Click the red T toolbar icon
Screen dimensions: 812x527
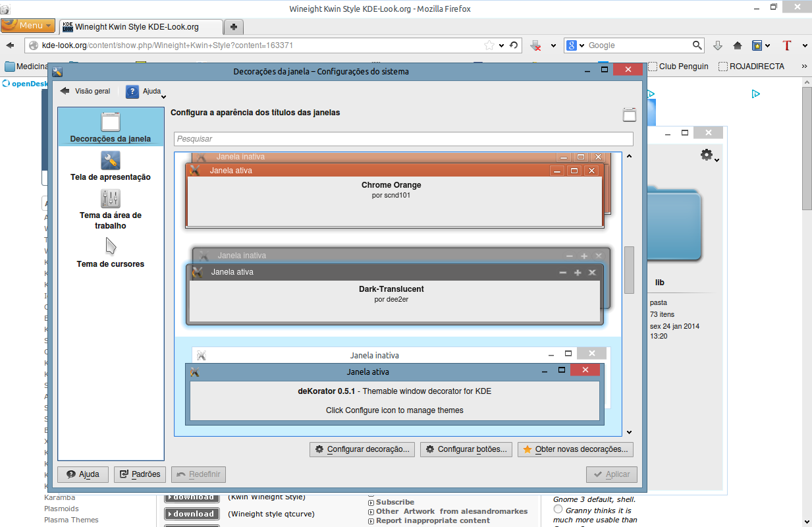tap(786, 45)
